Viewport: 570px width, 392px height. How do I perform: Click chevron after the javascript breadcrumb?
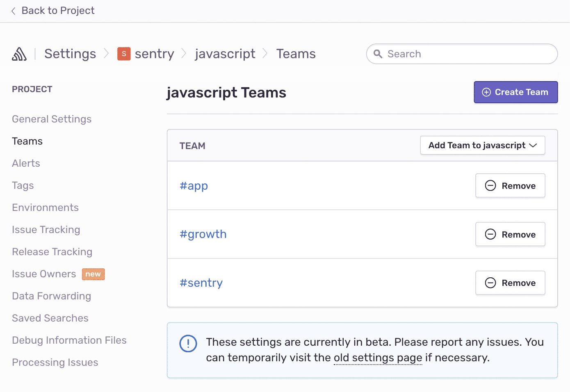click(x=265, y=54)
